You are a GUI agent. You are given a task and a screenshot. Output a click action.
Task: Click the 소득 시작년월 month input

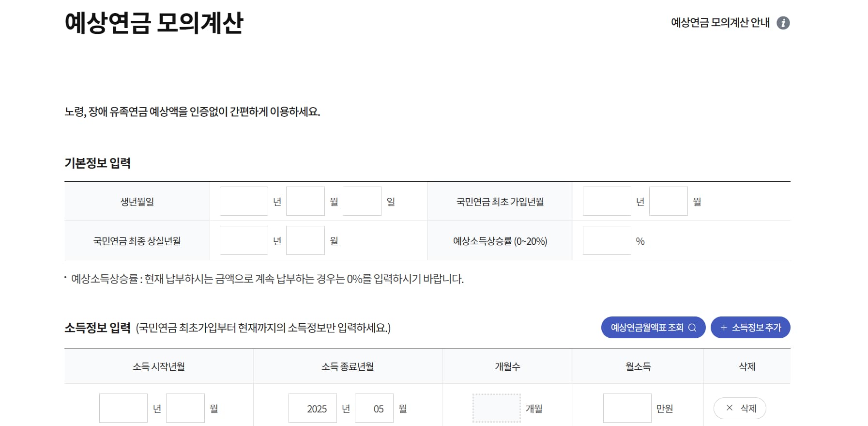click(185, 408)
